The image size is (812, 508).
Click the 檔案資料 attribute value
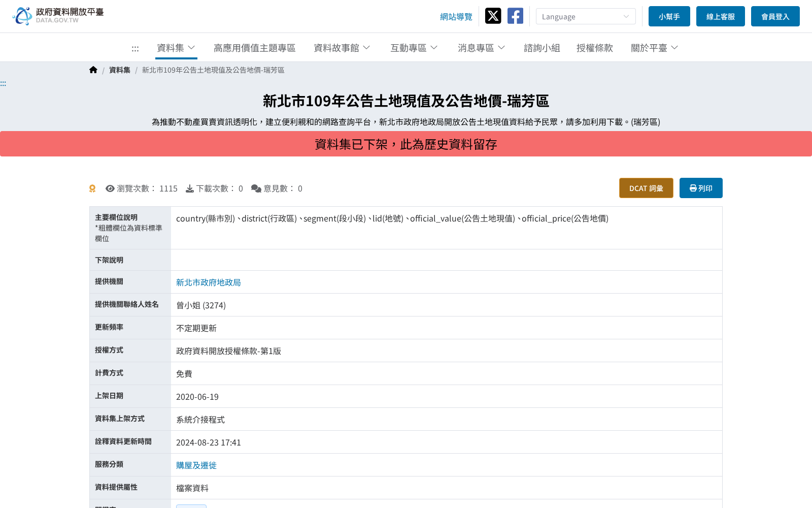pos(192,488)
